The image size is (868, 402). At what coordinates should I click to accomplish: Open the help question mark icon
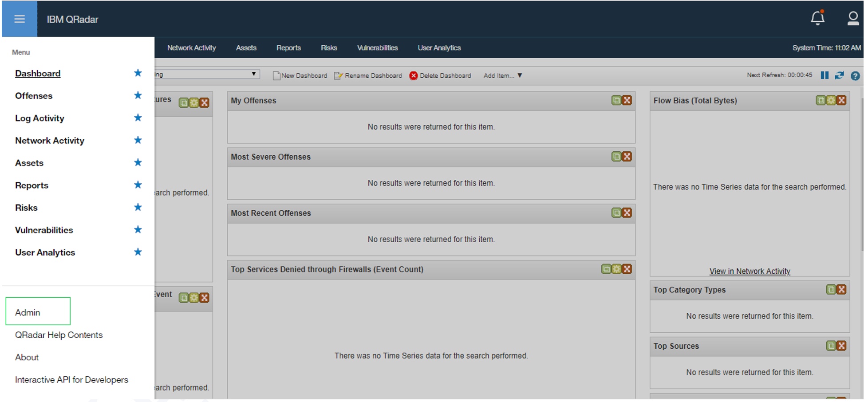(855, 76)
